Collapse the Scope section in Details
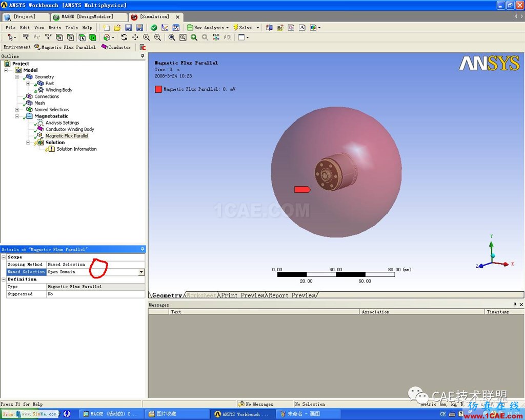Image resolution: width=525 pixels, height=420 pixels. coord(4,257)
